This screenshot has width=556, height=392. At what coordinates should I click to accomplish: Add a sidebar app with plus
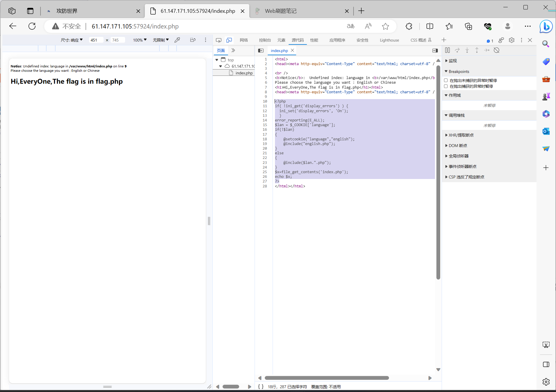(x=546, y=168)
